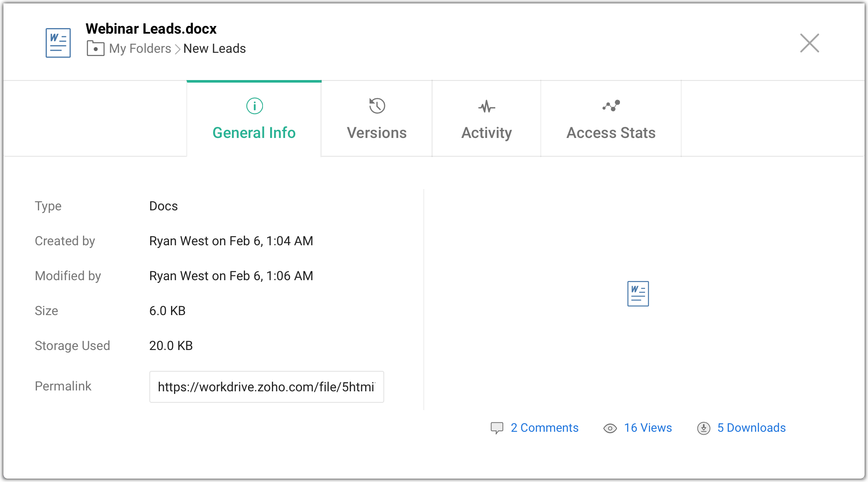Click the Versions clock history icon
Screen dimensions: 868x482
[377, 106]
